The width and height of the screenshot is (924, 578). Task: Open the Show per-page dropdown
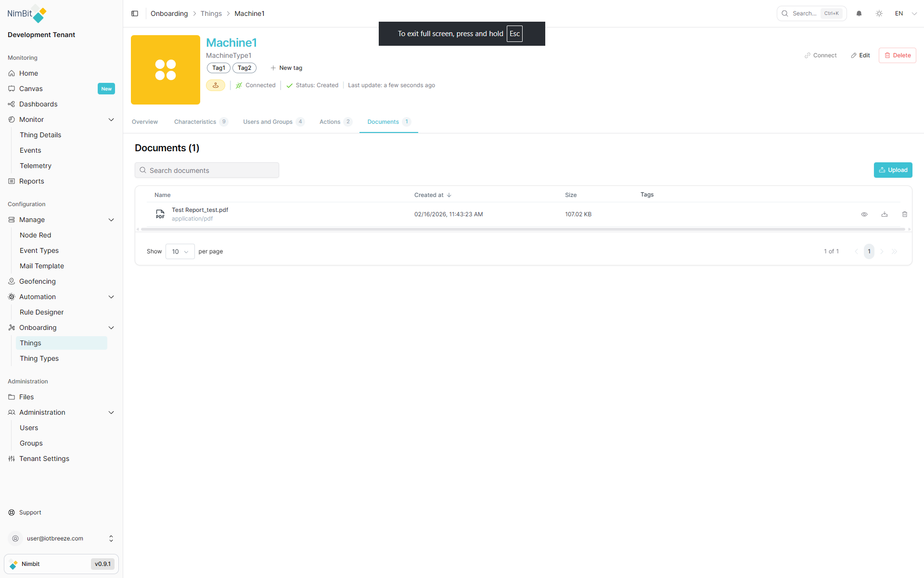(x=180, y=251)
